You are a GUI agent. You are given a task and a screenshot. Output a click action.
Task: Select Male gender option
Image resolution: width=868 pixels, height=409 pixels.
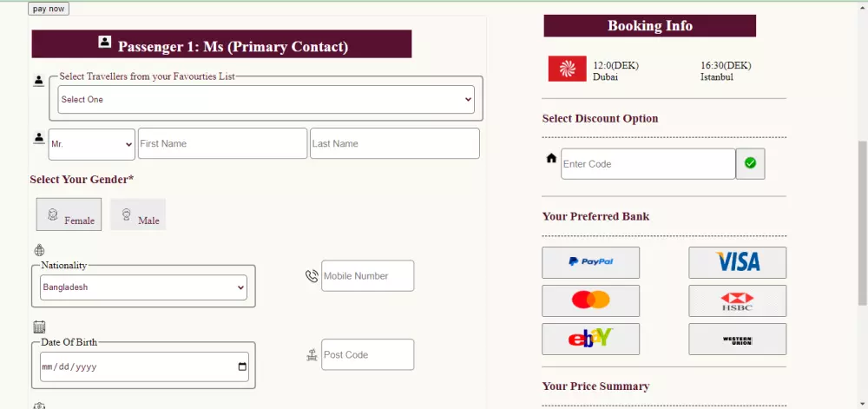click(x=138, y=214)
